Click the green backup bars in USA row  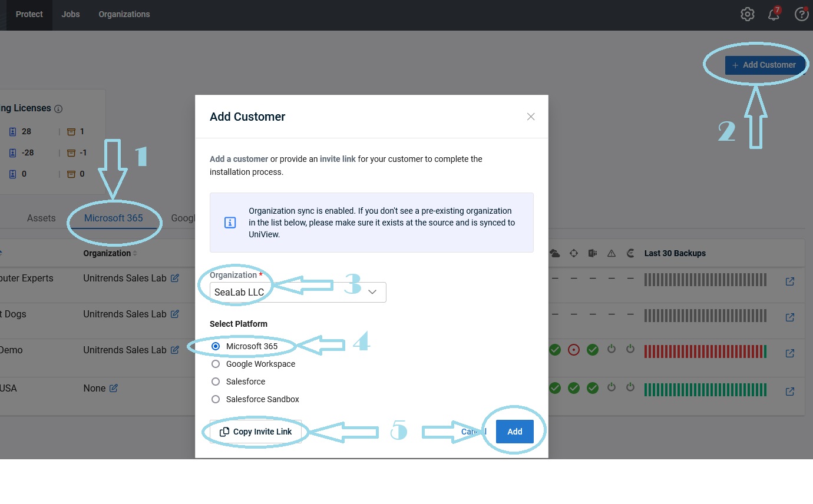705,390
